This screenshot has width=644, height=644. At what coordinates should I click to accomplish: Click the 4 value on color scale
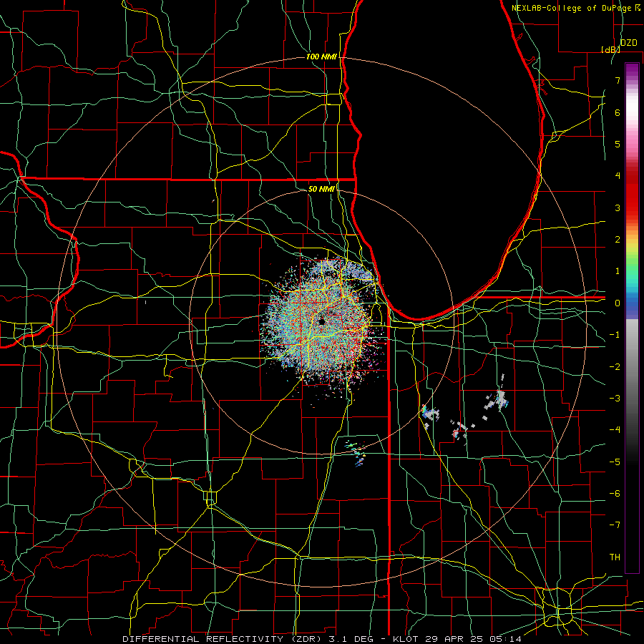[618, 176]
